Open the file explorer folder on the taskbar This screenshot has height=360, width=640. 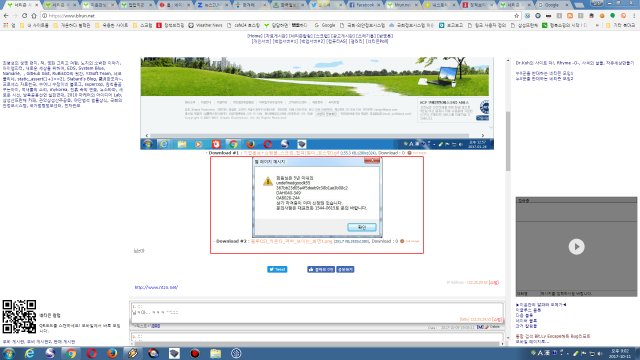pyautogui.click(x=216, y=353)
